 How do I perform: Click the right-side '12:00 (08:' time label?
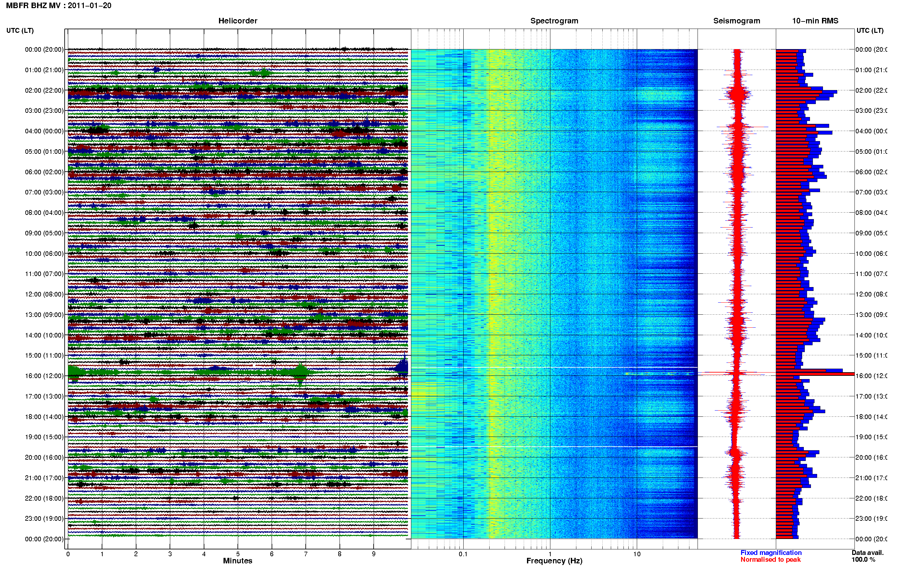coord(871,294)
